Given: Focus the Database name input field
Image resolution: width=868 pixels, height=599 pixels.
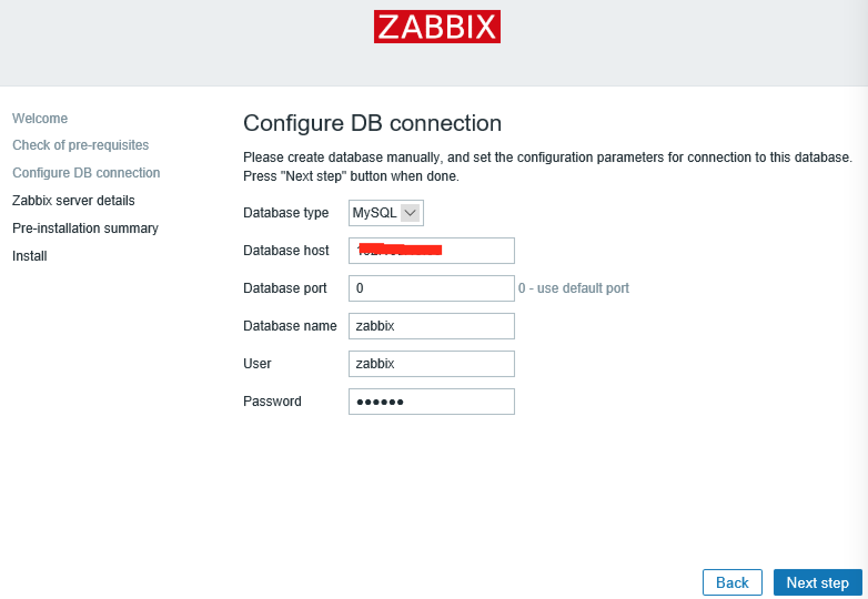Looking at the screenshot, I should coord(431,326).
